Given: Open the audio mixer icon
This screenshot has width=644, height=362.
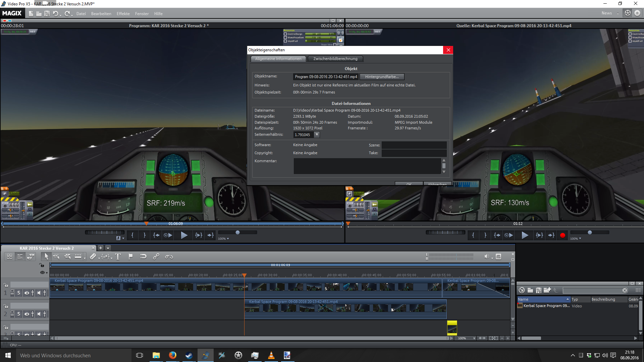Looking at the screenshot, I should click(498, 257).
